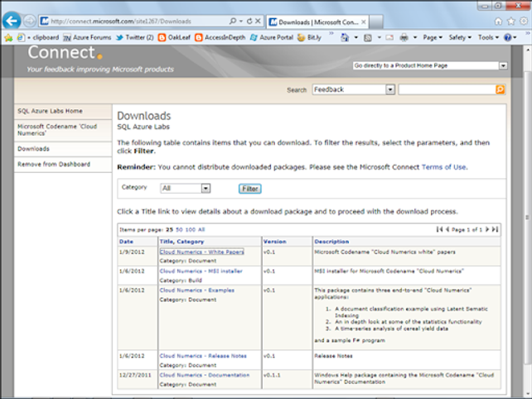Show more favorites bar chevron
Viewport: 532px width, 399px height.
coord(331,34)
